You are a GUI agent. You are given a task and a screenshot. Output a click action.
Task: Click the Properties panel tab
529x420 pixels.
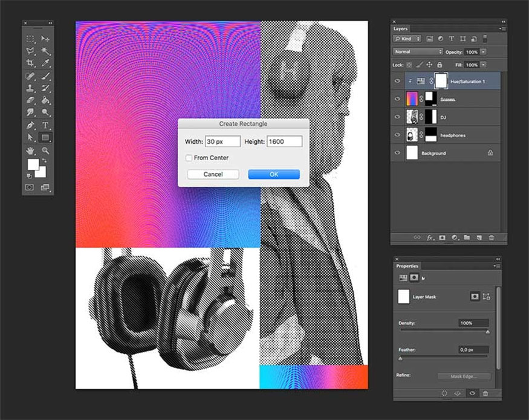pos(407,266)
